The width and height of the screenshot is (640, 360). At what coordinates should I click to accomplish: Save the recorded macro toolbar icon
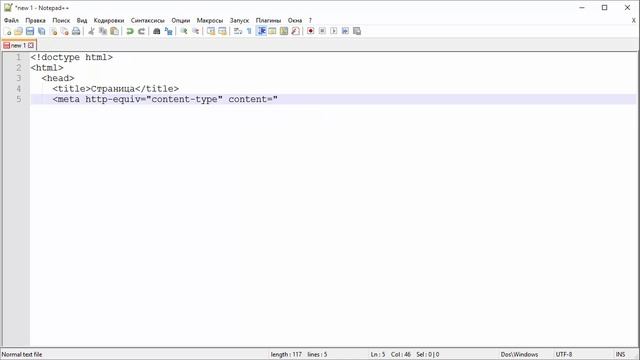(357, 31)
